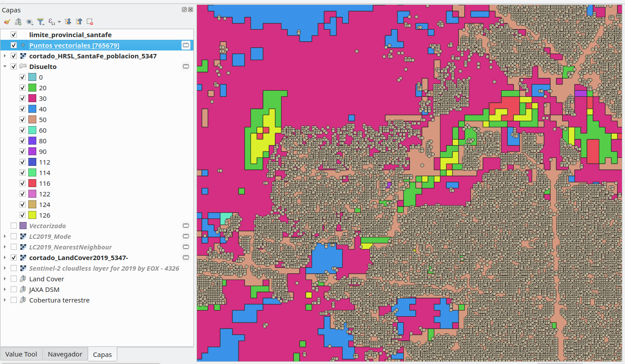Click the Filter Legend by Expression epsilon icon
This screenshot has height=364, width=625.
click(x=51, y=21)
